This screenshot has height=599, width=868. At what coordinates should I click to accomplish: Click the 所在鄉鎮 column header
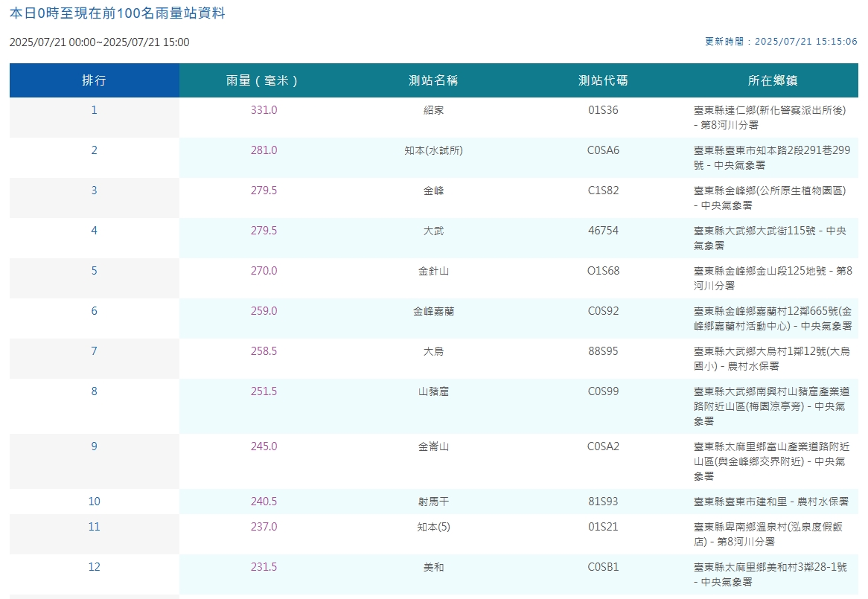(773, 80)
